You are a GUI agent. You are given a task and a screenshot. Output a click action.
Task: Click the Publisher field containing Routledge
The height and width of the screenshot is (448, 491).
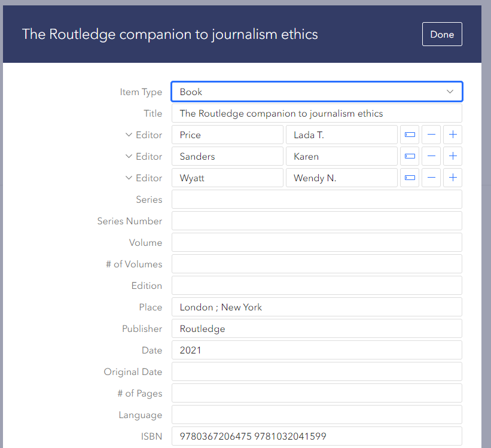(x=316, y=328)
